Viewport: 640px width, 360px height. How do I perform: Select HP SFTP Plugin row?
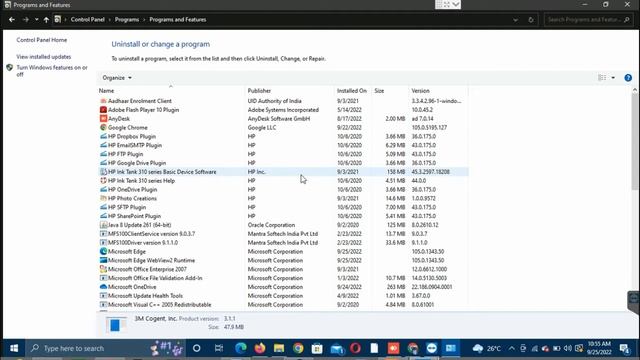click(283, 207)
